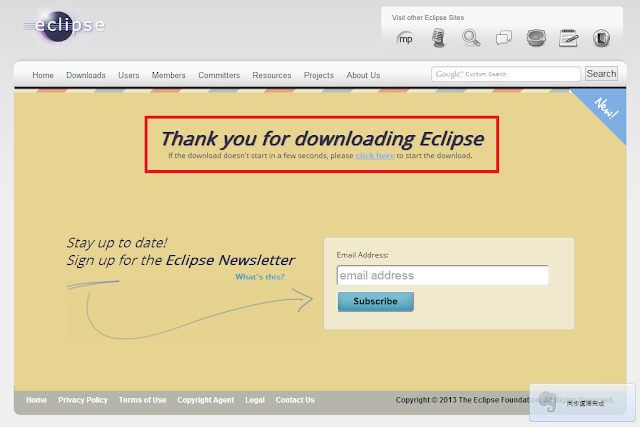Select Committers in navigation bar
The image size is (640, 427).
coord(219,75)
